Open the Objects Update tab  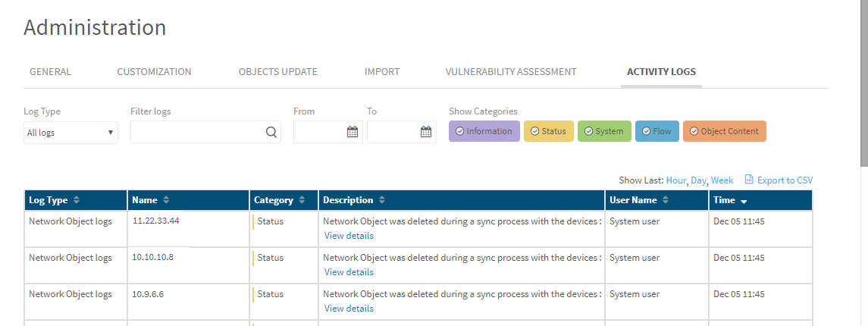pyautogui.click(x=277, y=72)
